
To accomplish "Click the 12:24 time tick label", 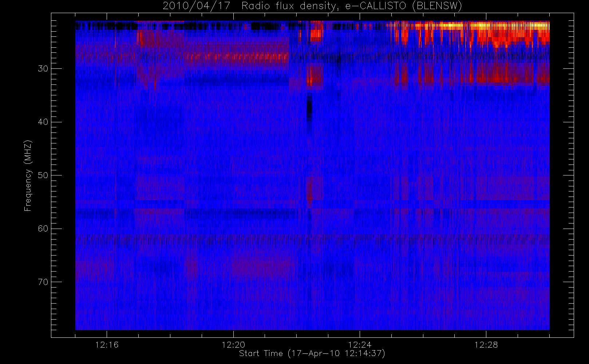I will [359, 345].
